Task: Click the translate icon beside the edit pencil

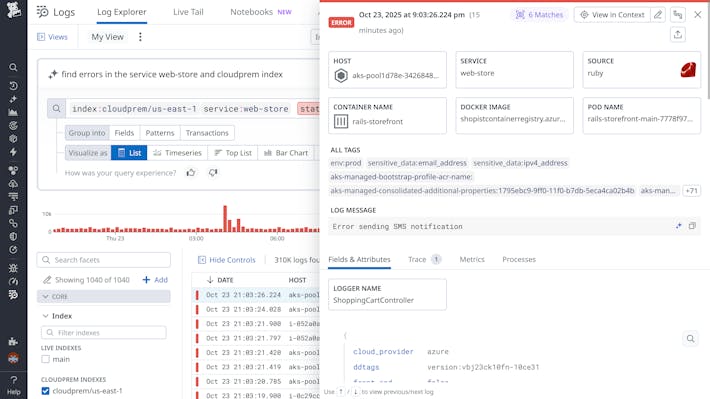Action: 677,15
